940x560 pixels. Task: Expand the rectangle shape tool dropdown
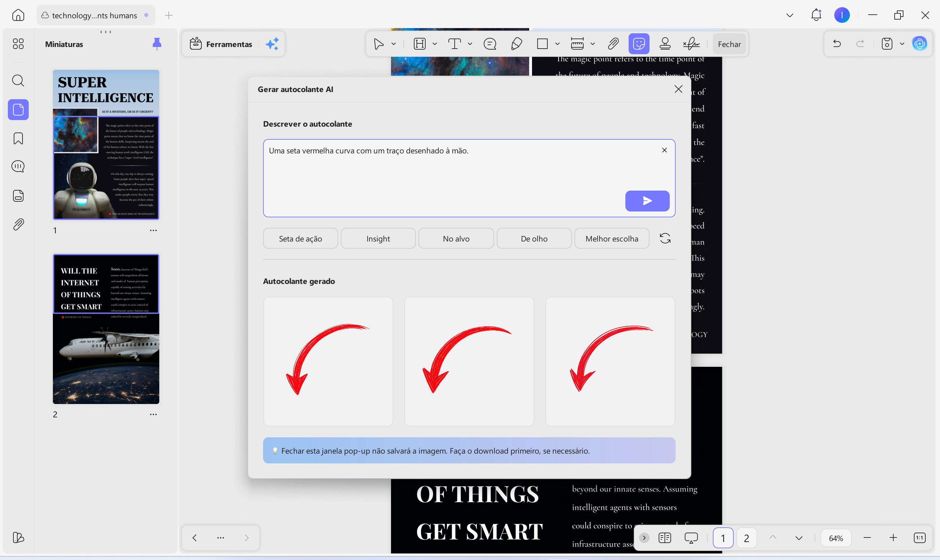[x=557, y=44]
